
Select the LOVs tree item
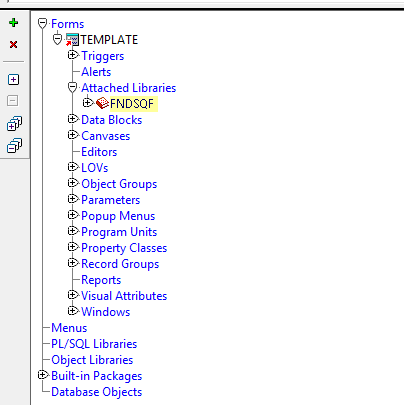(x=95, y=168)
